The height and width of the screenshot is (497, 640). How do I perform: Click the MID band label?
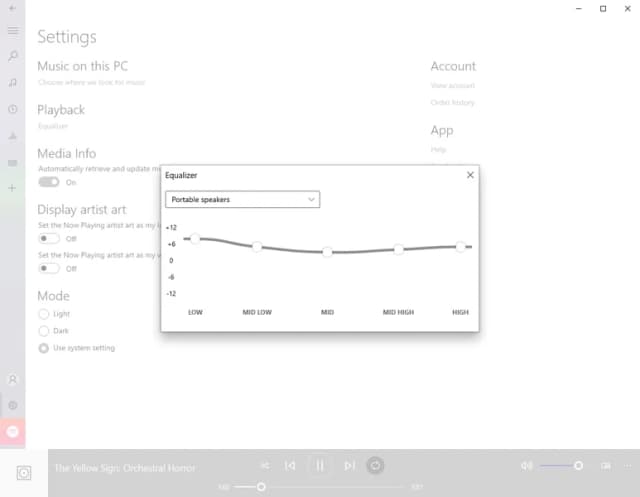(x=327, y=312)
